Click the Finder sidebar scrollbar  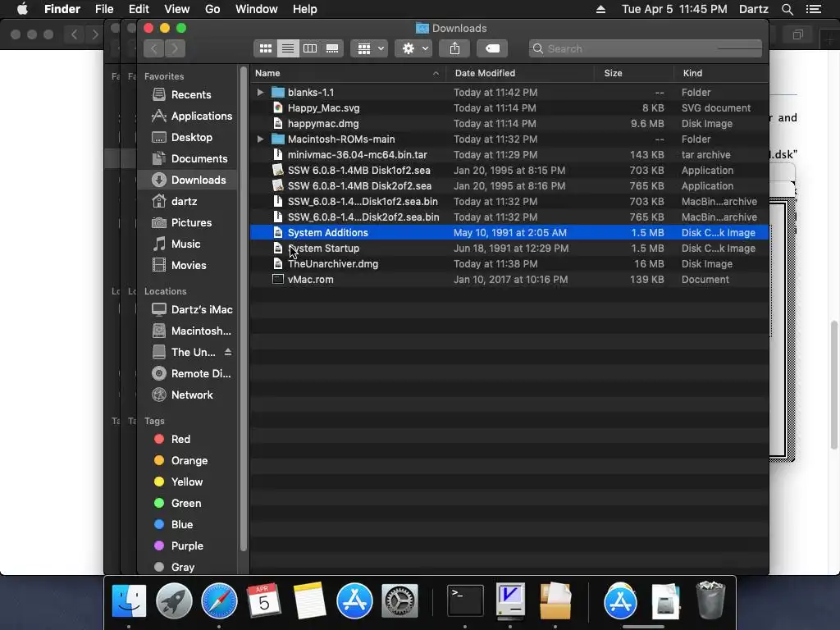pos(243,308)
